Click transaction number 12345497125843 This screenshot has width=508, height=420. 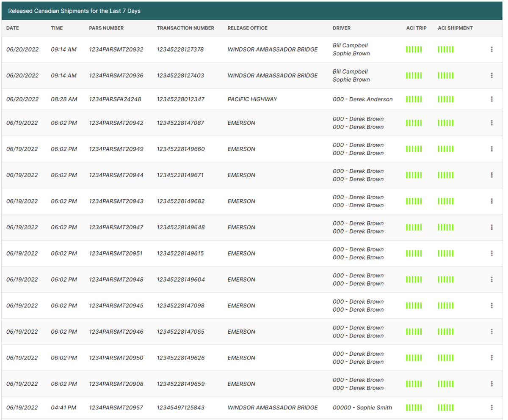click(x=180, y=408)
